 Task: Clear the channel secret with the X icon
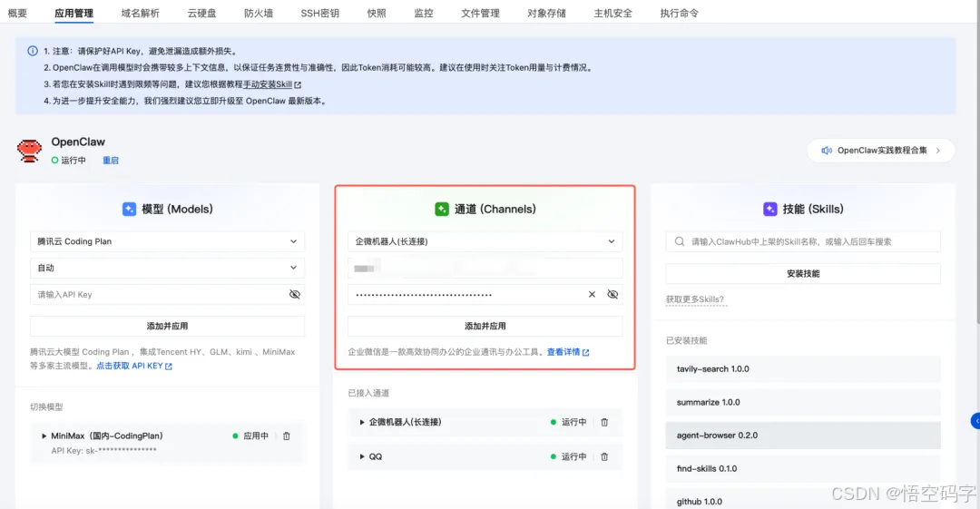[x=592, y=295]
